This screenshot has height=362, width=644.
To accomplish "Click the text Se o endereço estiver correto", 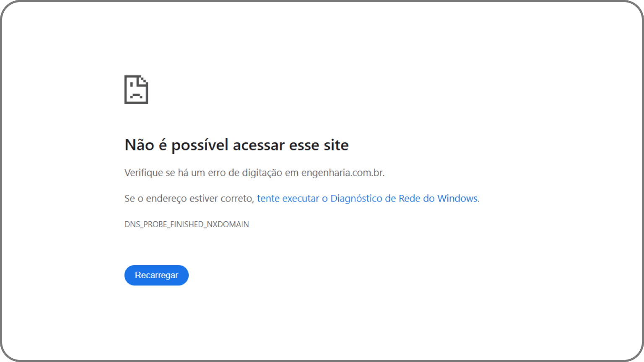I will click(189, 199).
